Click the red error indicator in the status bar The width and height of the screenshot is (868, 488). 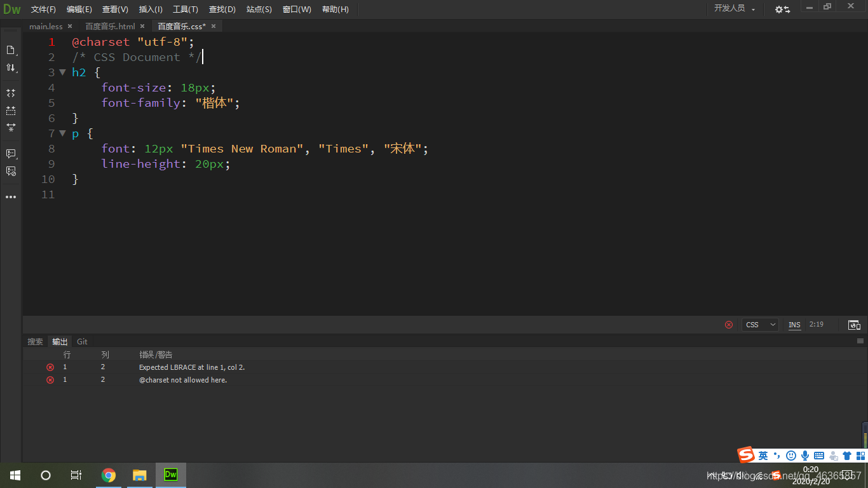tap(729, 325)
